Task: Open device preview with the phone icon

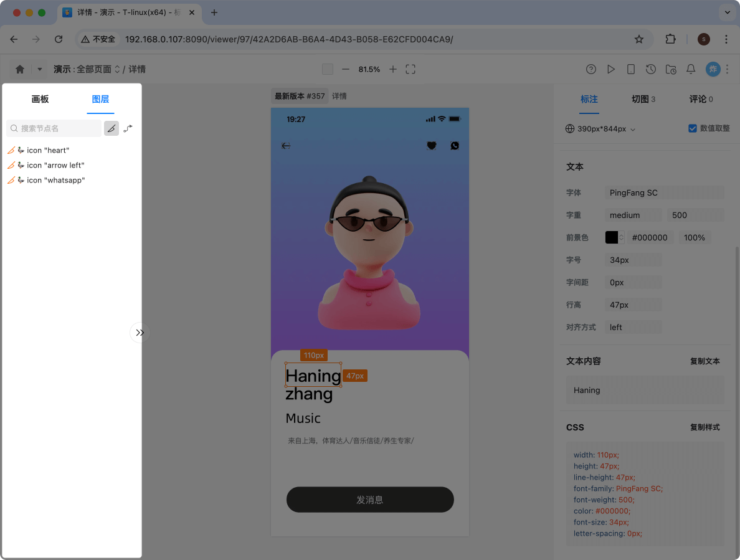Action: pos(631,69)
